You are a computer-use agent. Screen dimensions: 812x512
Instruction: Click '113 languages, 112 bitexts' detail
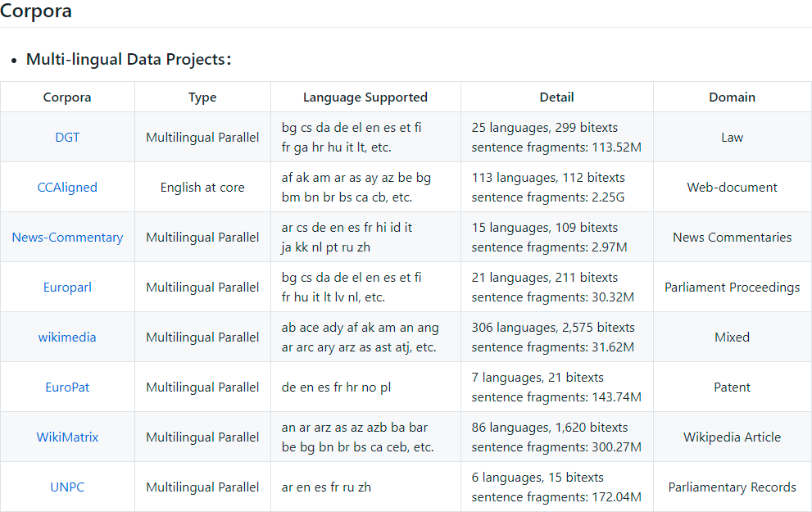pyautogui.click(x=548, y=178)
